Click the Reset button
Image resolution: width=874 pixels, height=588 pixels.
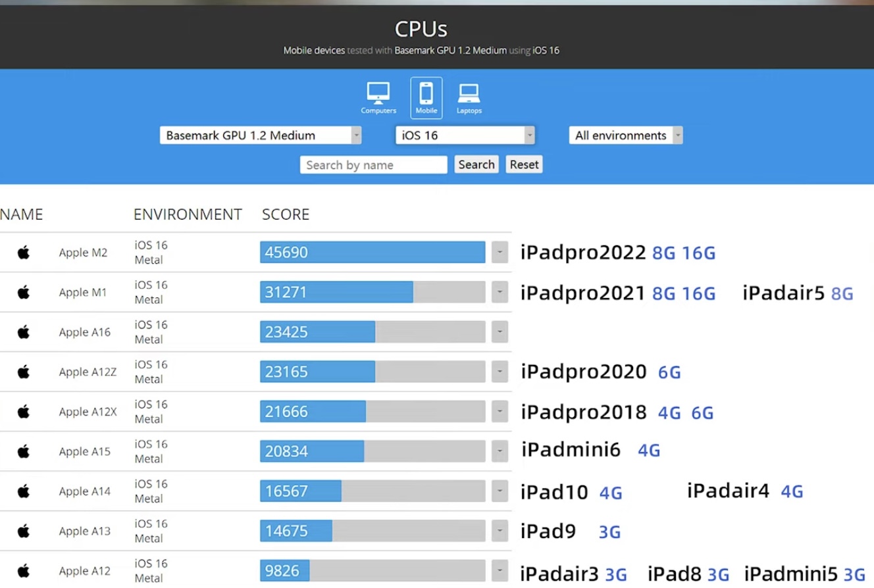[x=524, y=164]
